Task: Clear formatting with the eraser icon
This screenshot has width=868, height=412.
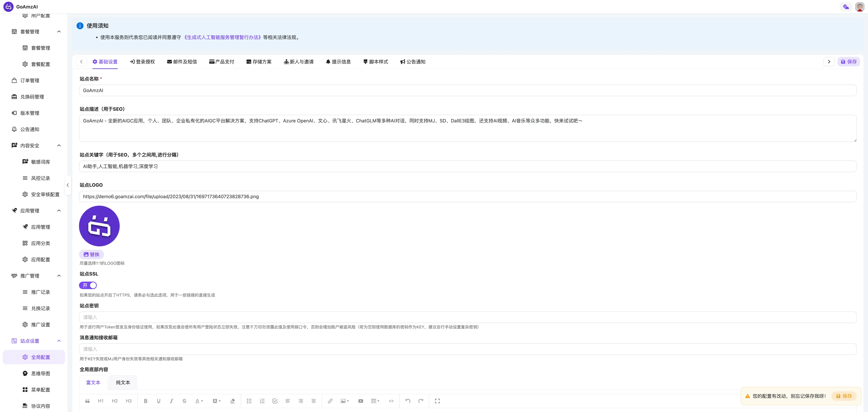Action: click(232, 401)
